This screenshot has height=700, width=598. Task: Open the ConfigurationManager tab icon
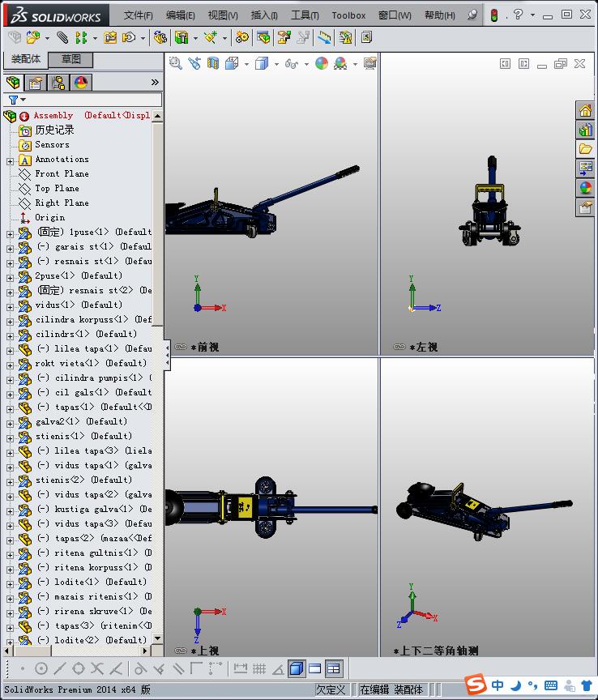pyautogui.click(x=58, y=83)
